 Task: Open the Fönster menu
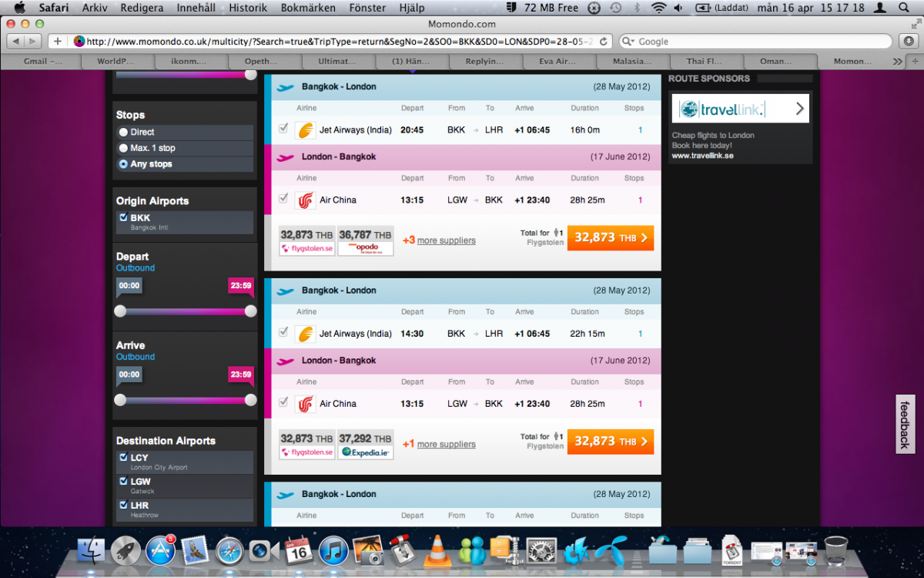(368, 8)
